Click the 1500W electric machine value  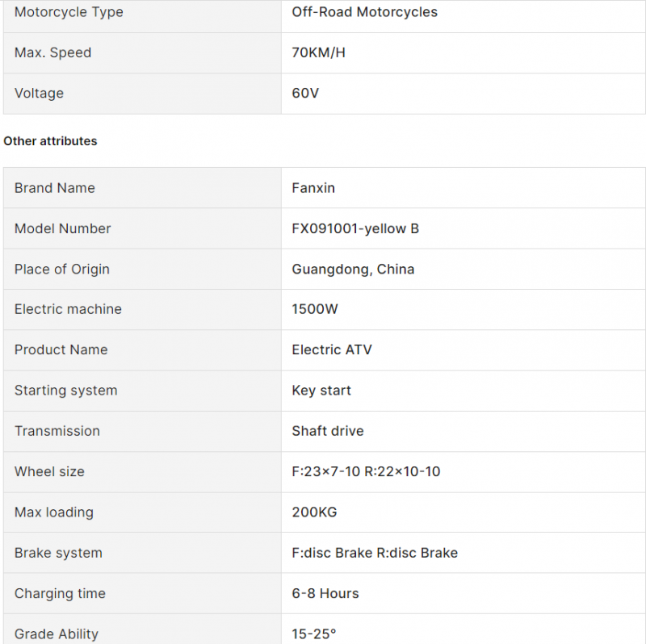tap(315, 309)
